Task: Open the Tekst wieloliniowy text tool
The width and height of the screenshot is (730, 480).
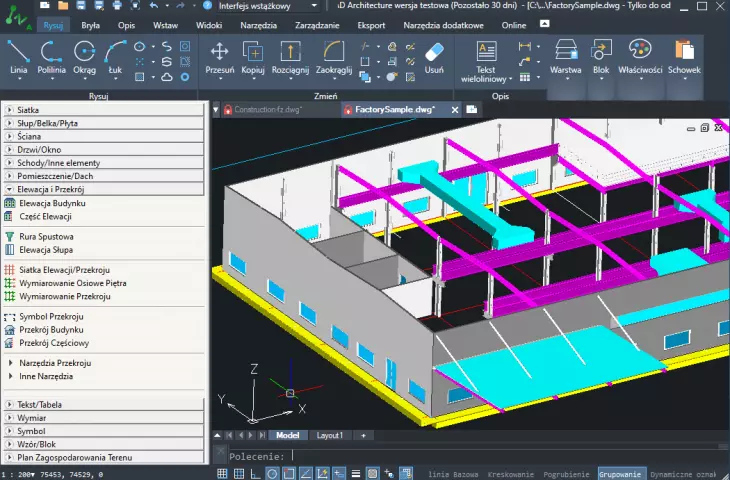Action: pos(486,61)
